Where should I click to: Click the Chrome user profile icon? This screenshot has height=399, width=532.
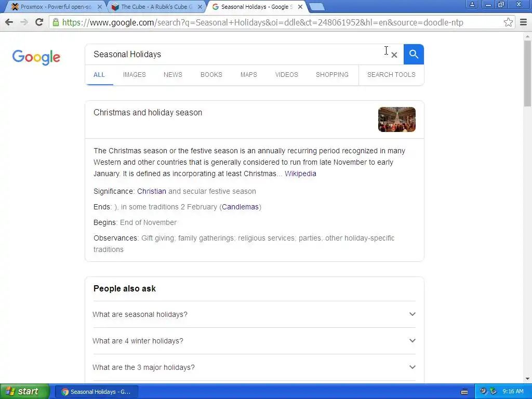pos(472,4)
